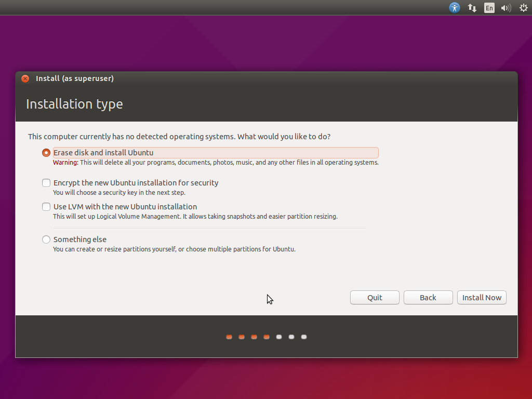
Task: Click the Quit button
Action: click(375, 298)
